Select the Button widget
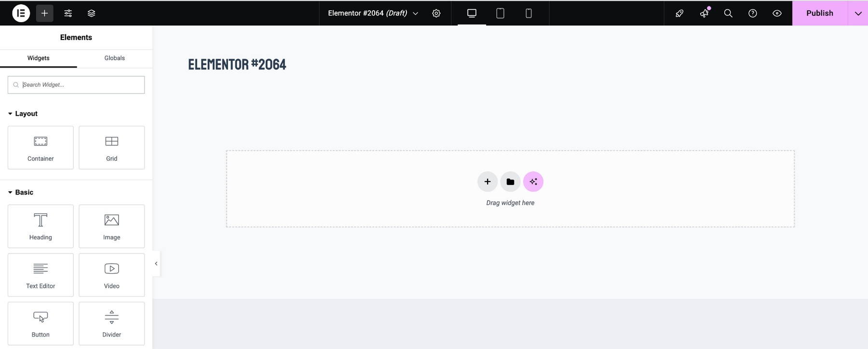Viewport: 868px width, 349px height. (41, 324)
